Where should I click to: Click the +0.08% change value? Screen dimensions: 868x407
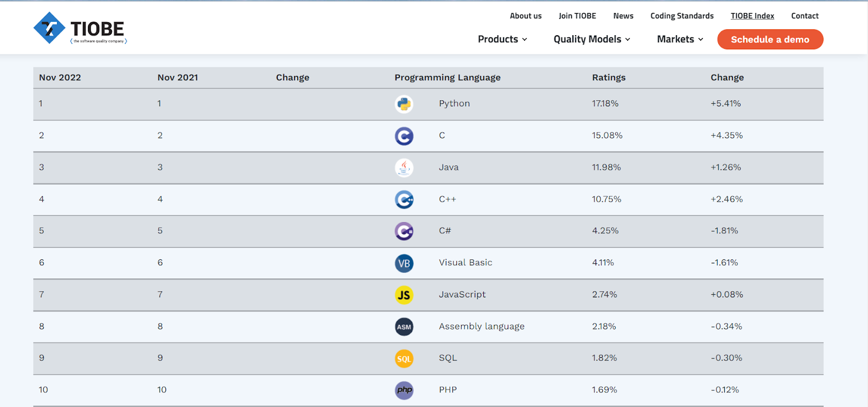(727, 295)
